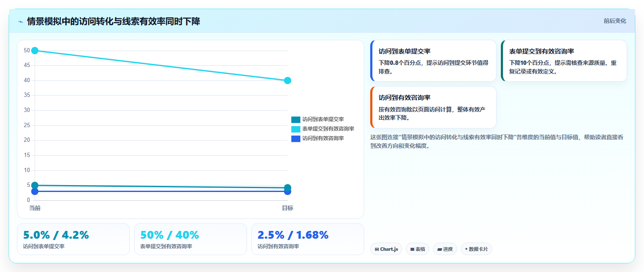Click the description paragraph starting 这张图连接
The width and height of the screenshot is (644, 272).
pos(497,141)
